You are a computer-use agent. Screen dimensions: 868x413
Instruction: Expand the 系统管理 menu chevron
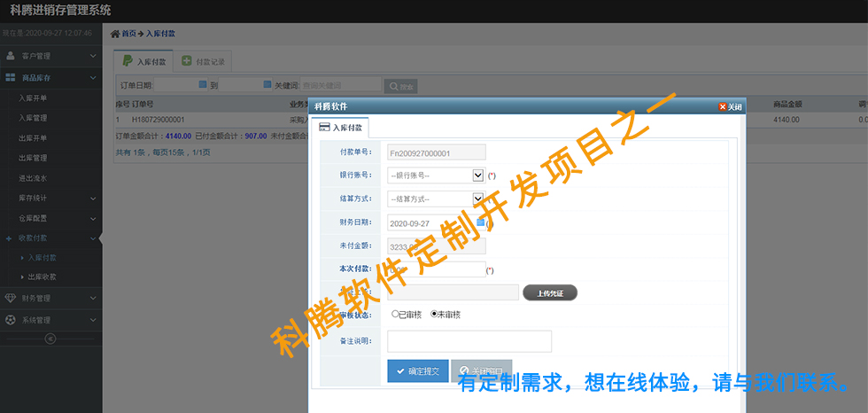[x=93, y=320]
